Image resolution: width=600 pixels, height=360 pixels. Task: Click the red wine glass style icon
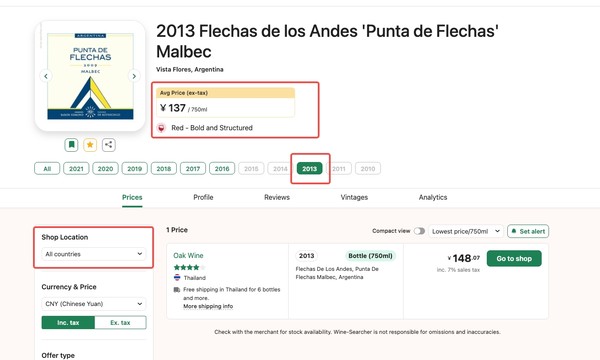click(161, 128)
